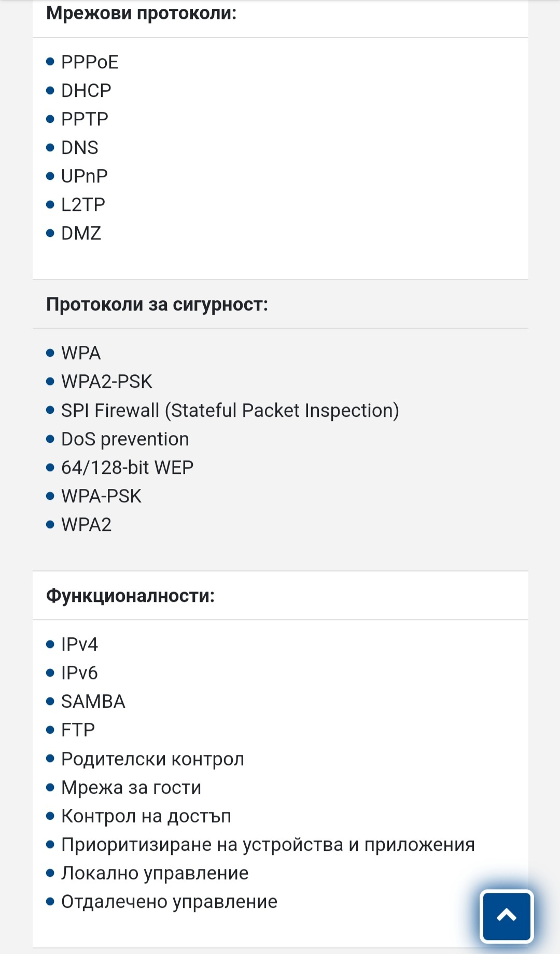The width and height of the screenshot is (560, 954).
Task: Select the SAMBA feature item
Action: point(93,702)
